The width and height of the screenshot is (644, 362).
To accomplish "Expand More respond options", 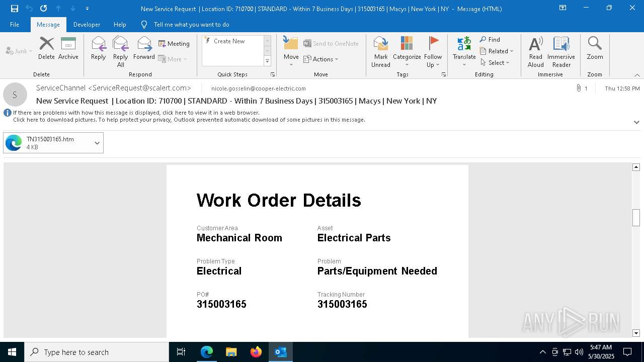I will 173,59.
